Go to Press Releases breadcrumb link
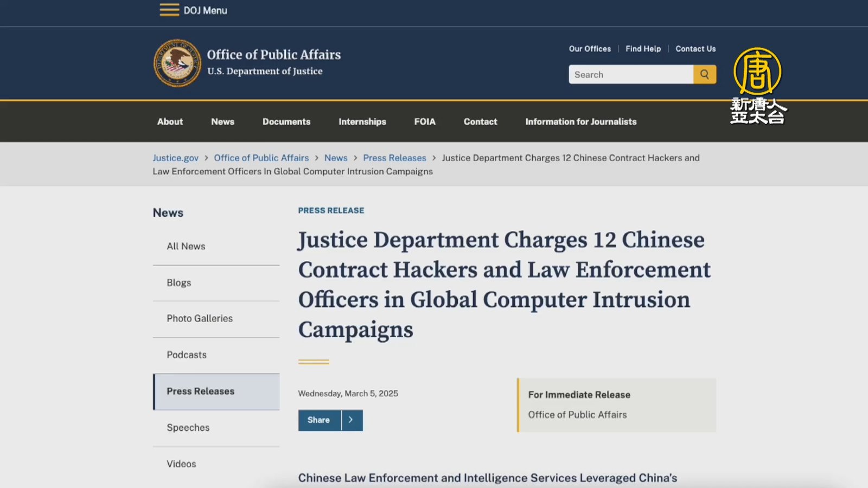Image resolution: width=868 pixels, height=488 pixels. tap(394, 158)
